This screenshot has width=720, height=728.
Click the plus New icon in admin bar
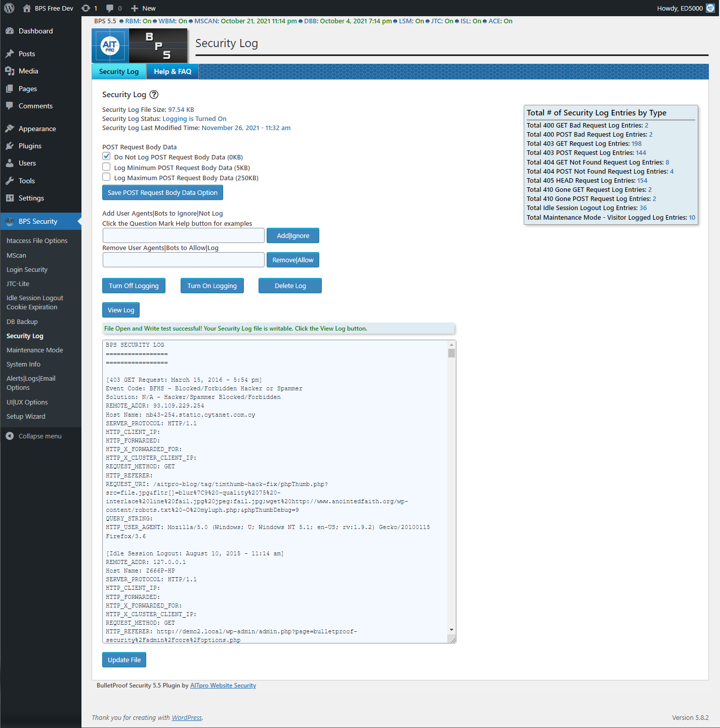[x=135, y=8]
